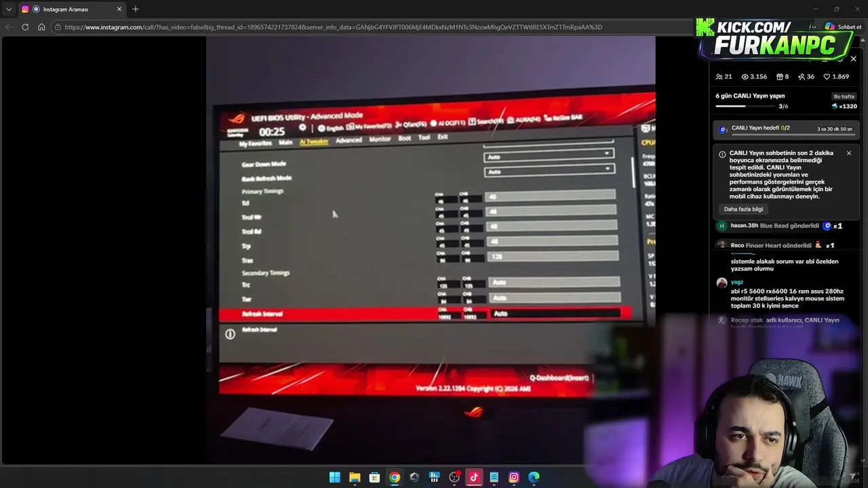Open a new browser tab
This screenshot has width=868, height=488.
(x=136, y=9)
